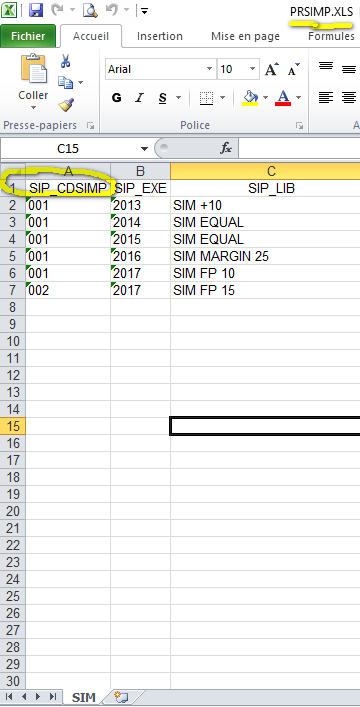Click the Select All corner button
The width and height of the screenshot is (360, 707).
point(13,170)
